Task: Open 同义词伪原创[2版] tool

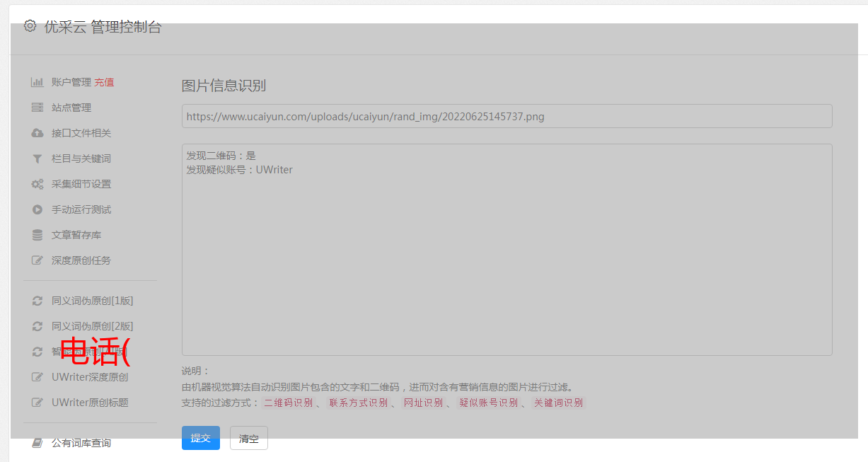Action: 92,326
